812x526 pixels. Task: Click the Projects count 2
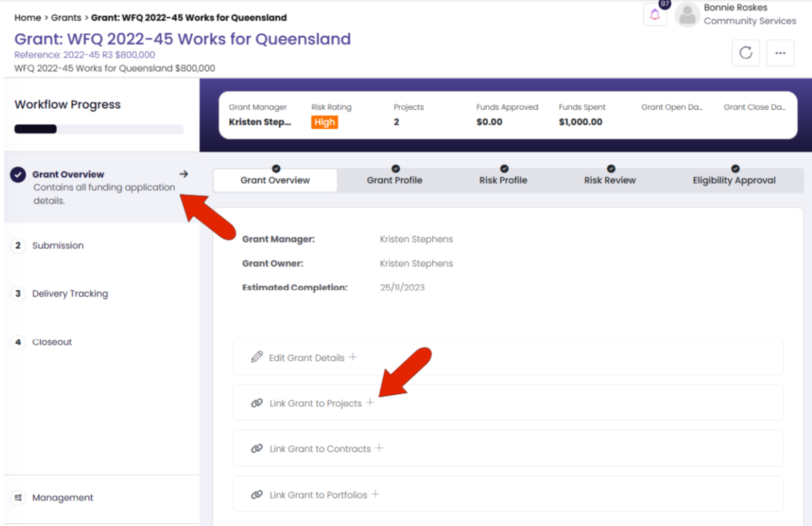coord(396,122)
